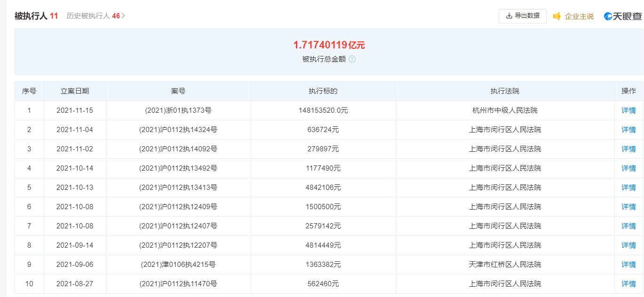Select case number (2021)沪0112执13413号
This screenshot has width=644, height=297.
click(x=178, y=188)
